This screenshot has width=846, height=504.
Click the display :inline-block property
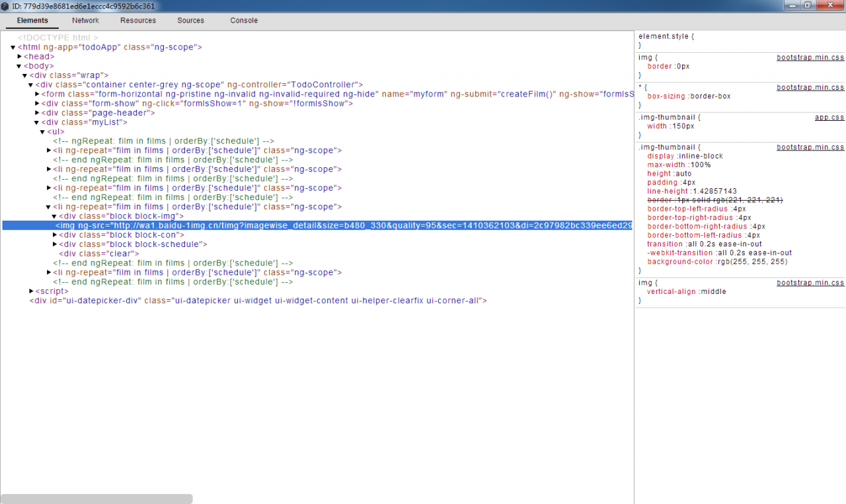tap(685, 157)
